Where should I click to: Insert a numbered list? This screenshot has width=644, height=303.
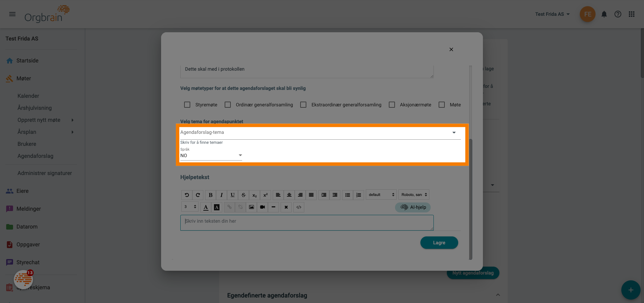click(359, 195)
